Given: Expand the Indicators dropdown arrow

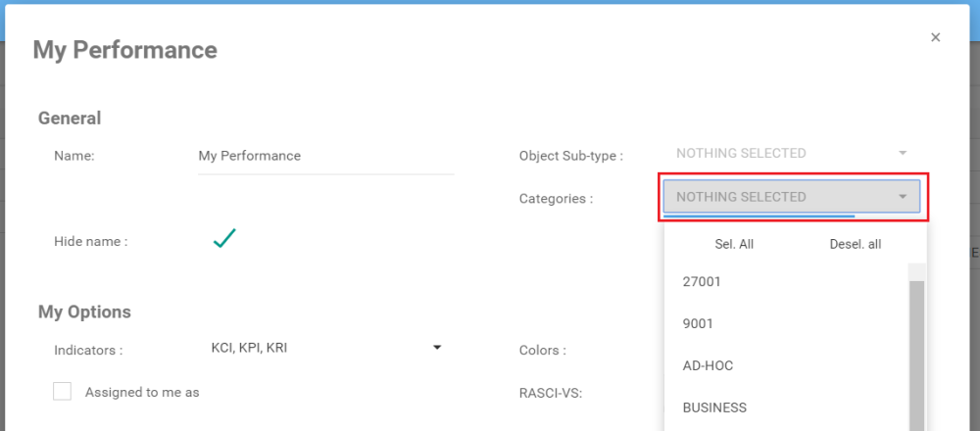Looking at the screenshot, I should [x=437, y=348].
